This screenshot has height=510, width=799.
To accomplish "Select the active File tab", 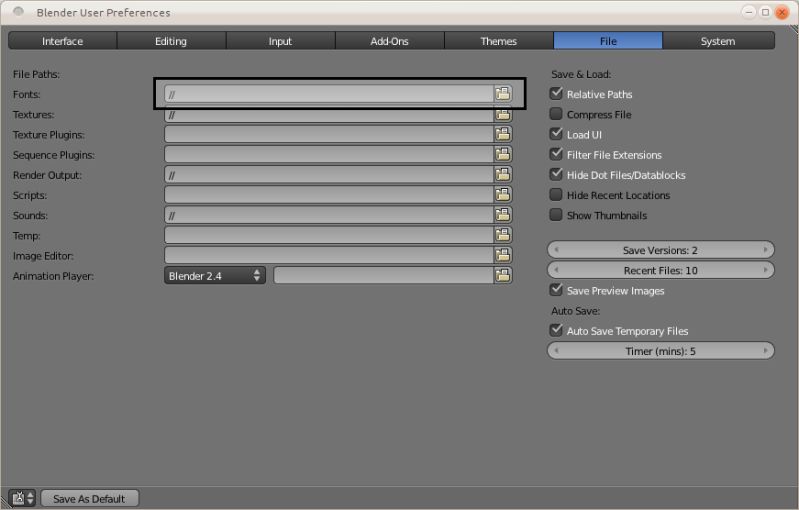I will point(608,41).
